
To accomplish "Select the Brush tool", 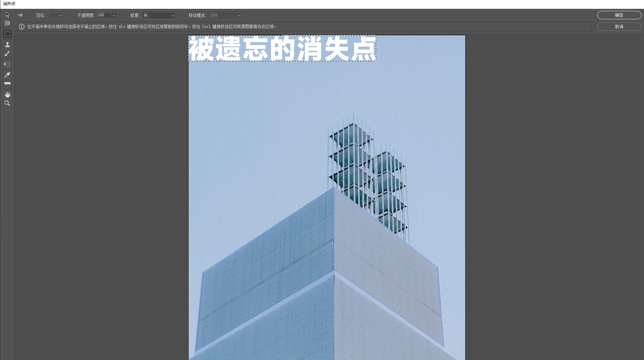I will click(x=7, y=54).
